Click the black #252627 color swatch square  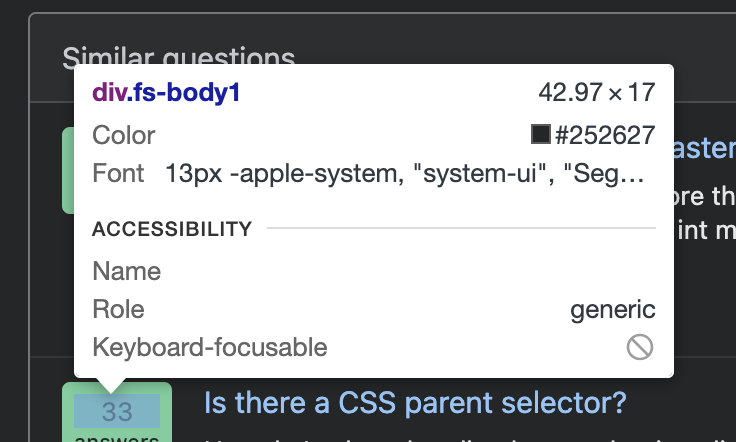541,134
